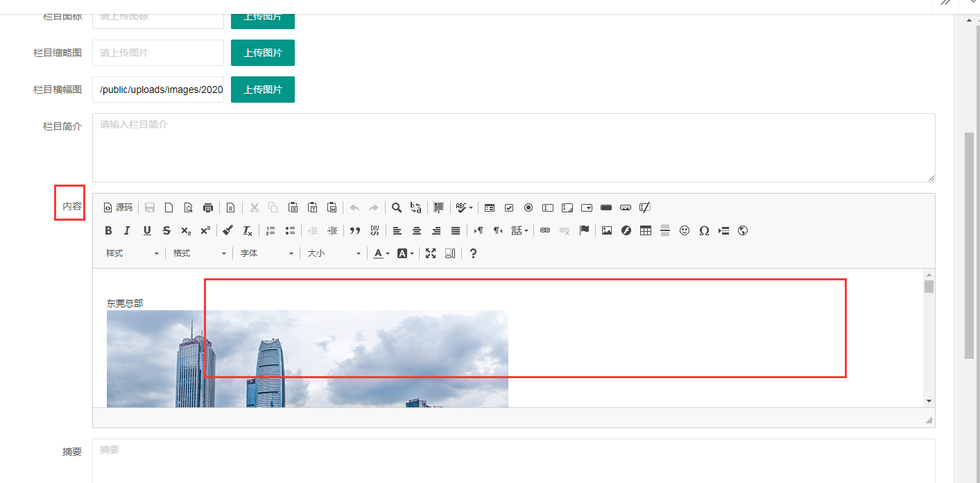The height and width of the screenshot is (483, 980).
Task: Insert a text field form element
Action: pyautogui.click(x=548, y=207)
